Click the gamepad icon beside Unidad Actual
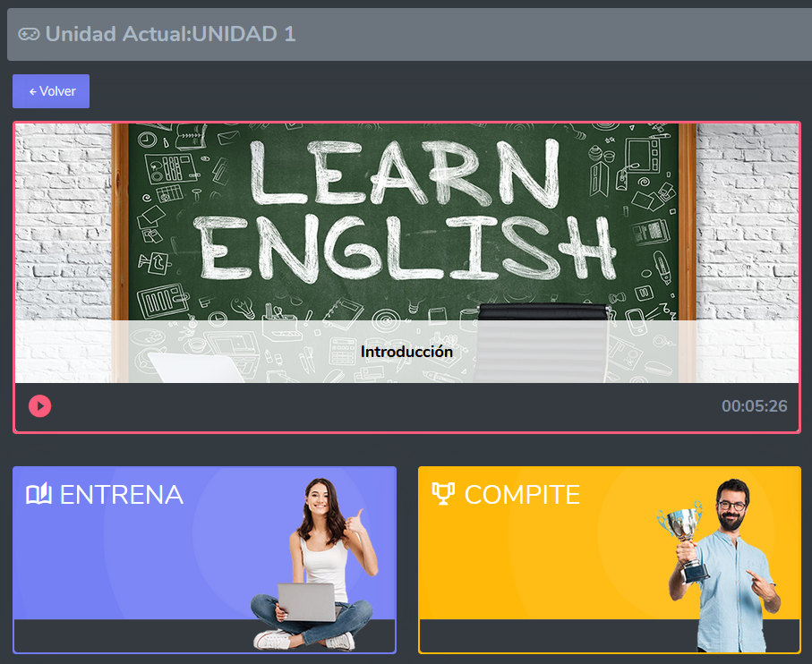 29,34
